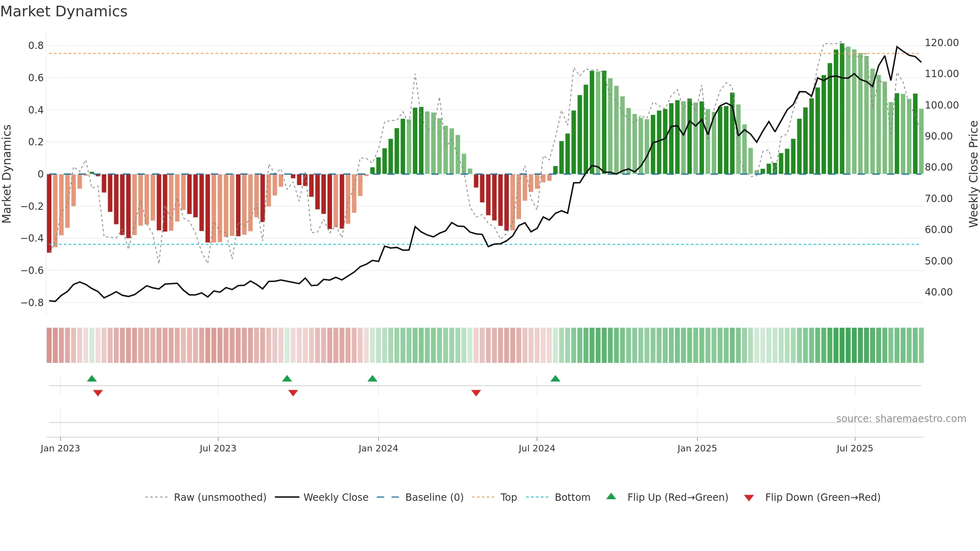980x551 pixels.
Task: Click the 80.00 right axis price label
Action: tap(938, 167)
